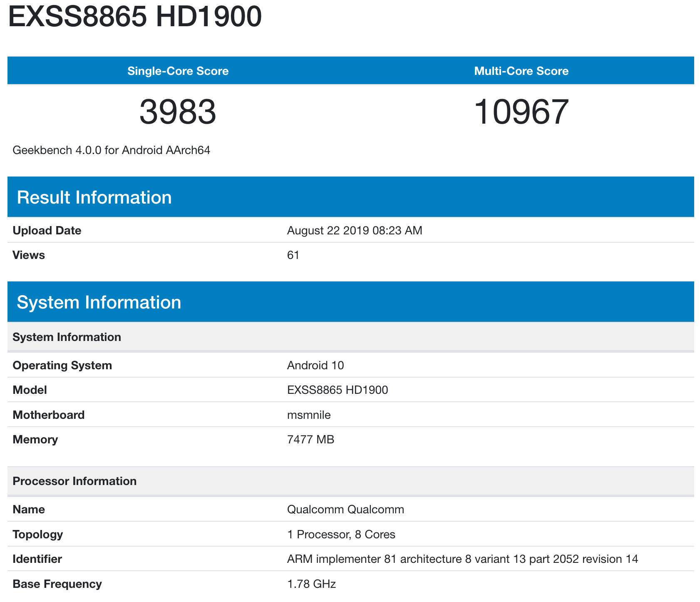Click the EXSS8865 HD1900 page title
700x602 pixels.
tap(135, 17)
